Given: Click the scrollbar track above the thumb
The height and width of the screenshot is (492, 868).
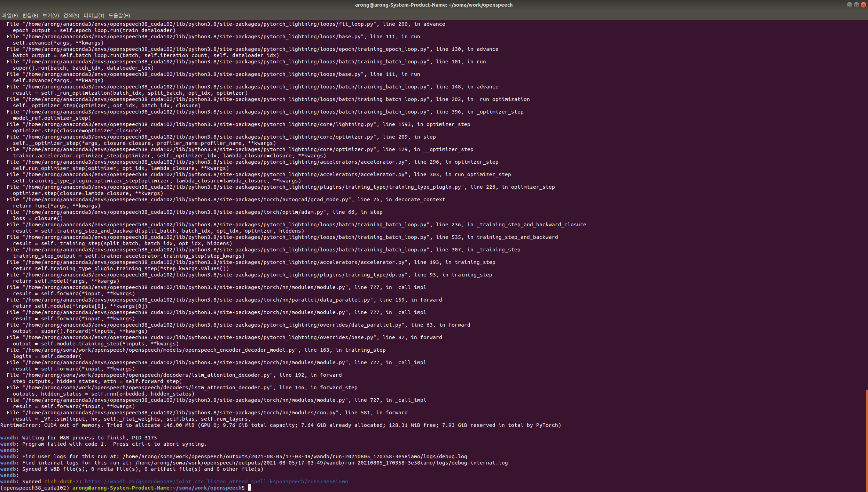Looking at the screenshot, I should [x=867, y=209].
